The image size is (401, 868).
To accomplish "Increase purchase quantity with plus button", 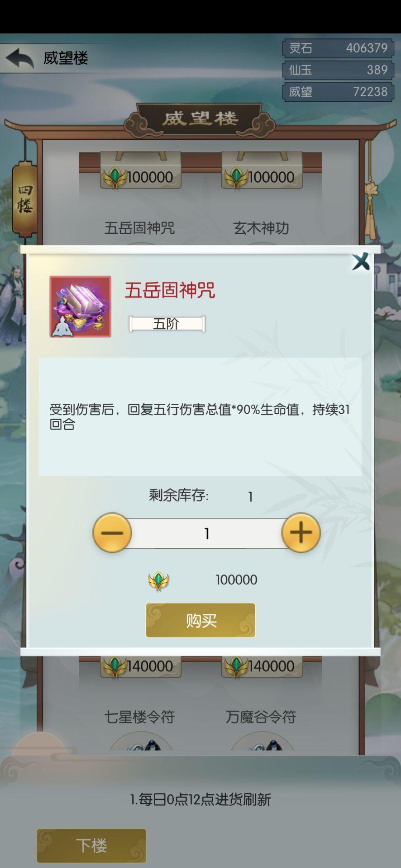I will [301, 533].
